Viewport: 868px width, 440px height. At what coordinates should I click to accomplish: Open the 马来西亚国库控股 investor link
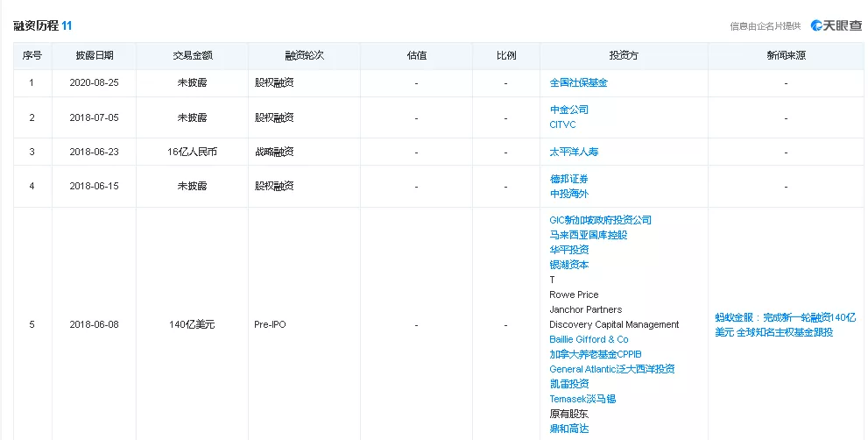(x=588, y=235)
